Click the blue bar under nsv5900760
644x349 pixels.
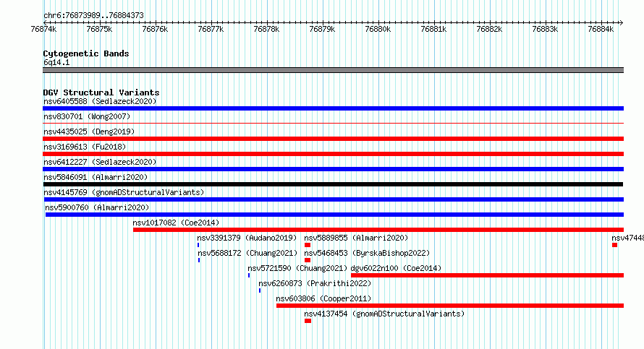pos(334,215)
